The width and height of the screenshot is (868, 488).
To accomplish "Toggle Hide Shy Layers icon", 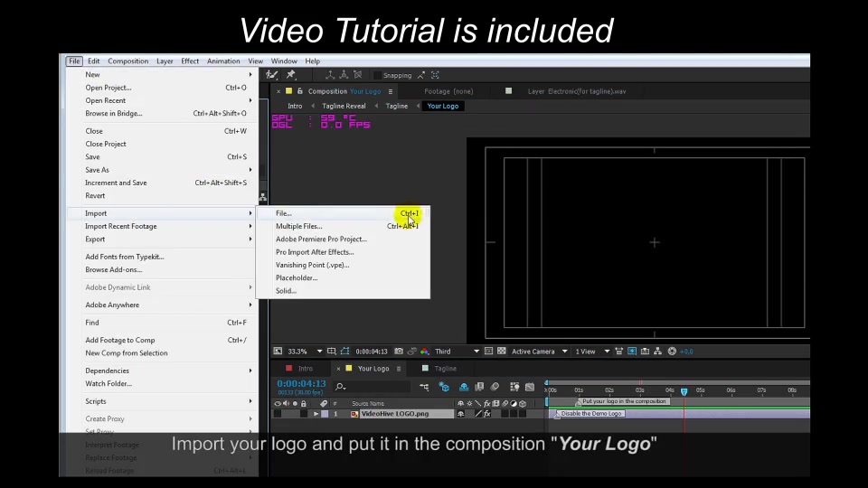I will pos(464,387).
